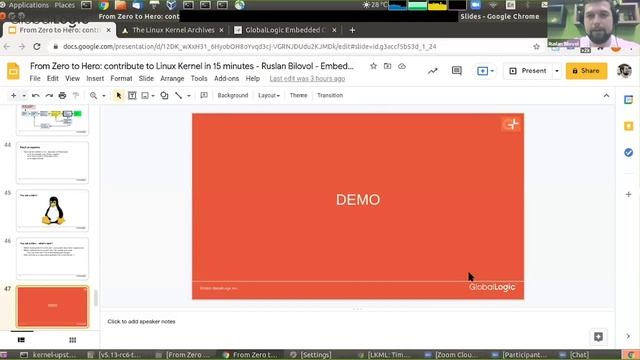Switch to grid view
The image size is (640, 360).
(73, 340)
